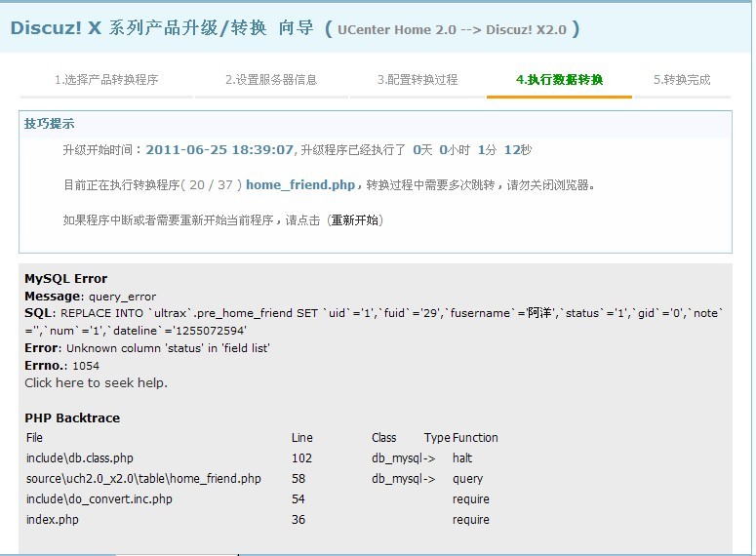
Task: Click require in index.php row
Action: click(471, 520)
